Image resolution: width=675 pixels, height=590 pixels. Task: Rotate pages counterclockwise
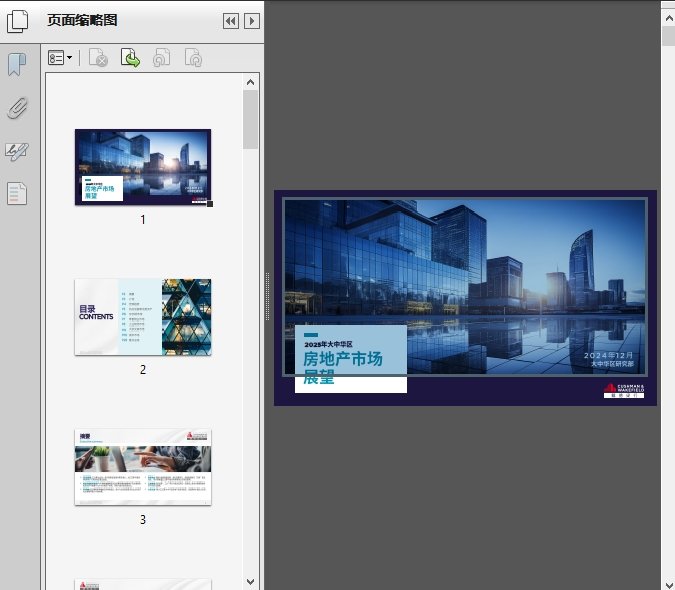click(162, 58)
